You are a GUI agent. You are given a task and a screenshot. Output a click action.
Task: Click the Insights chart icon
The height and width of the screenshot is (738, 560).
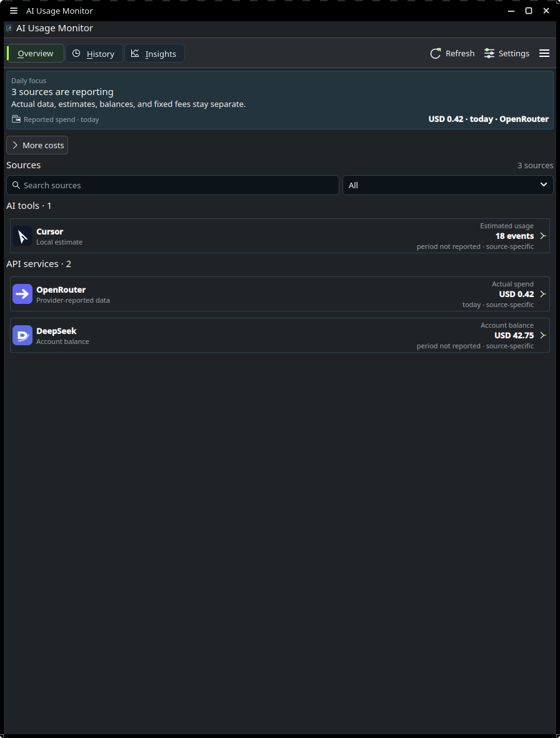tap(135, 53)
